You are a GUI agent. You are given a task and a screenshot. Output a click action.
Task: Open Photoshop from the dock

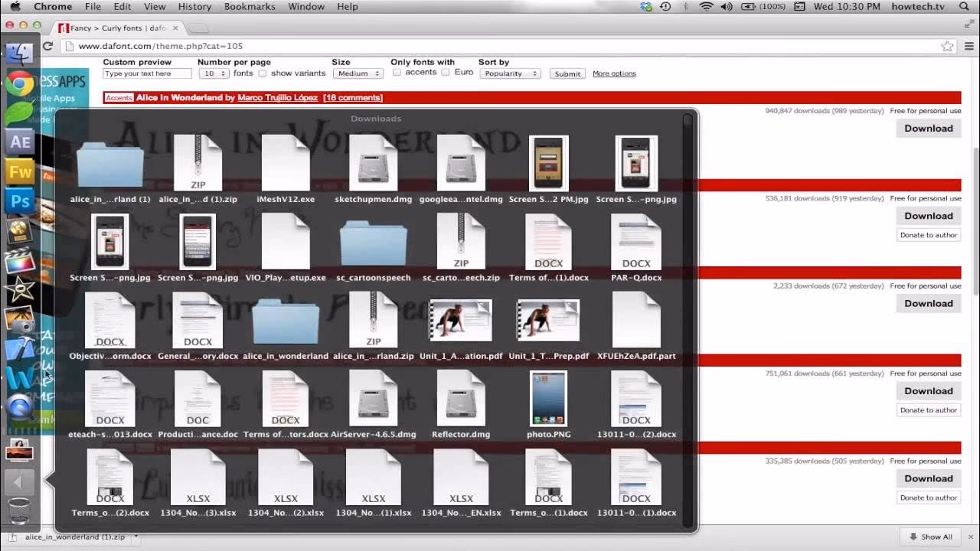[19, 201]
